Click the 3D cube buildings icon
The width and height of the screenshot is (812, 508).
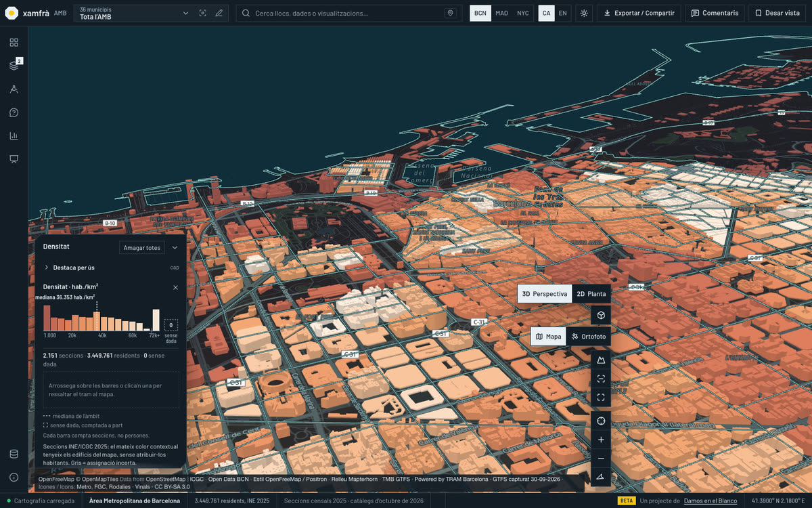pyautogui.click(x=600, y=316)
